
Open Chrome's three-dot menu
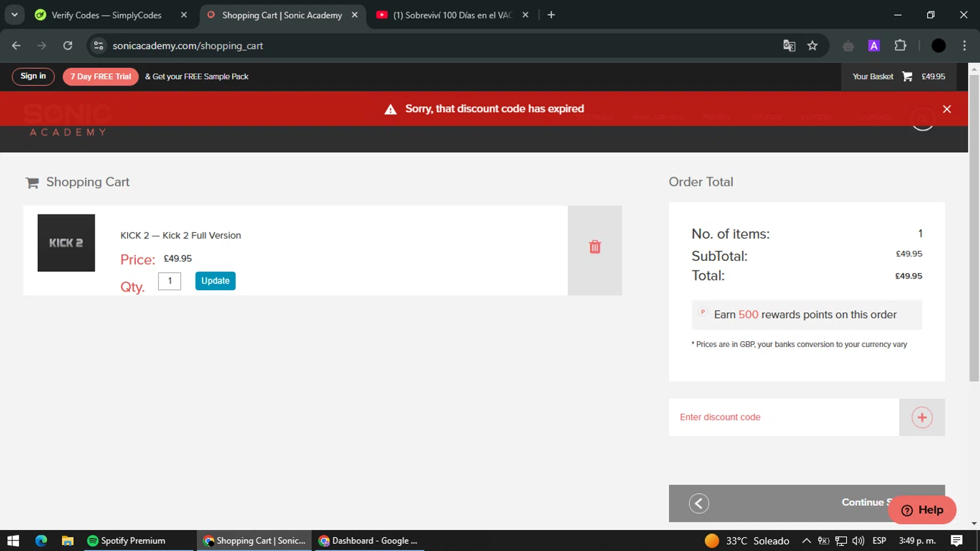click(x=964, y=46)
